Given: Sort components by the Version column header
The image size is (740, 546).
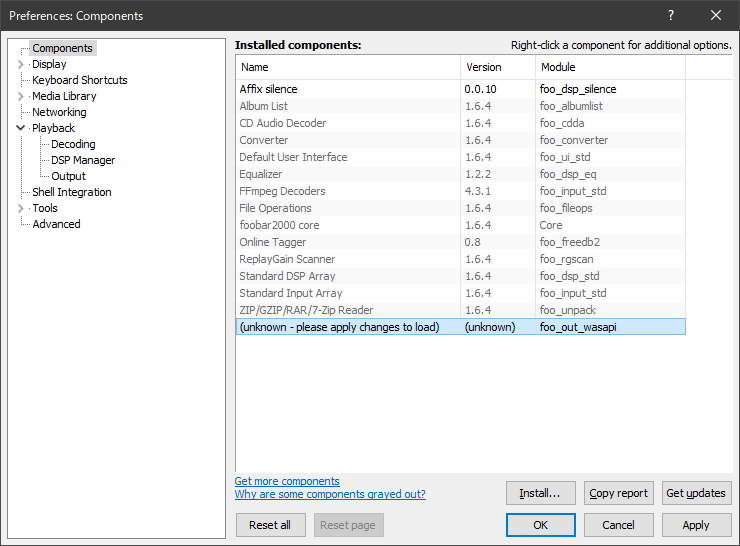Looking at the screenshot, I should (x=497, y=67).
